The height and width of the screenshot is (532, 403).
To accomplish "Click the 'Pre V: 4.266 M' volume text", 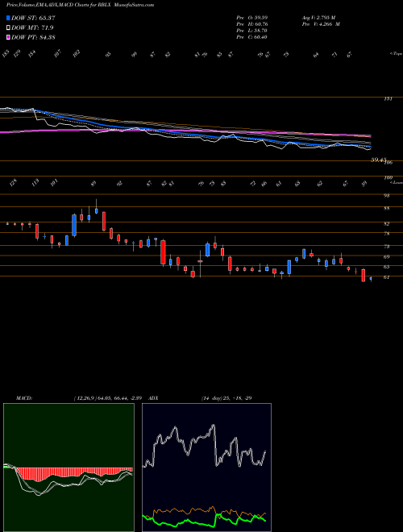I will click(x=321, y=24).
